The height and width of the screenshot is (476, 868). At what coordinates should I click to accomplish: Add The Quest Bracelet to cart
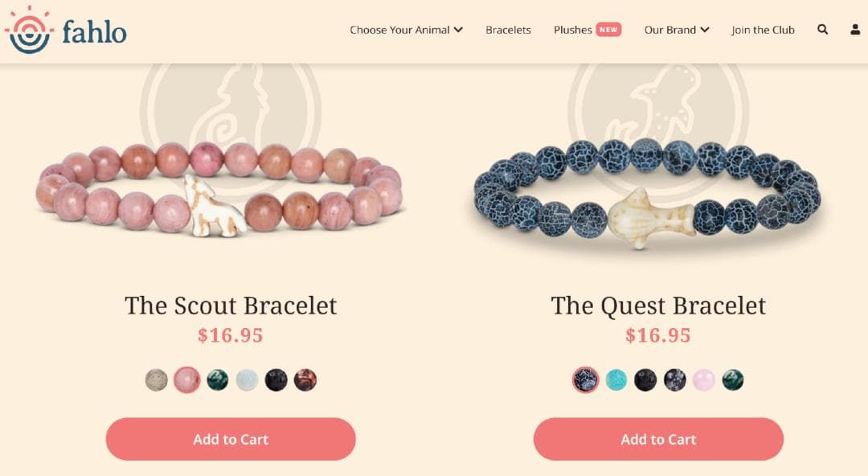tap(658, 439)
